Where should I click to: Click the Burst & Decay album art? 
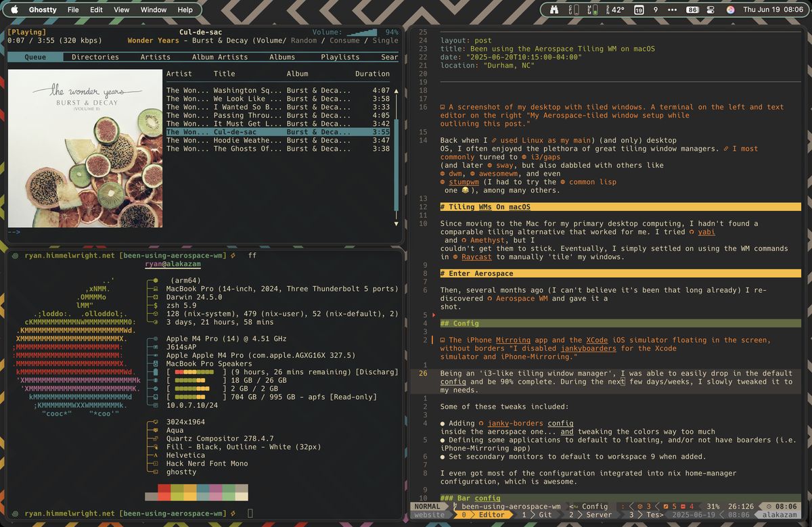click(85, 149)
